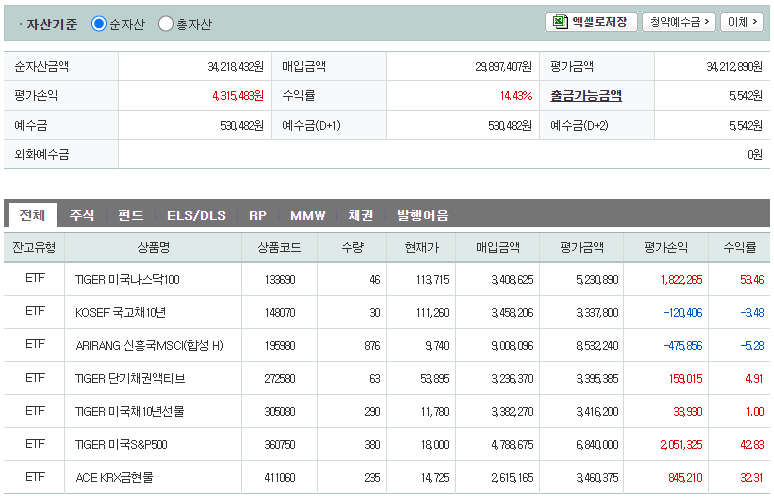774x497 pixels.
Task: Switch to the 전체 tab
Action: [x=32, y=215]
